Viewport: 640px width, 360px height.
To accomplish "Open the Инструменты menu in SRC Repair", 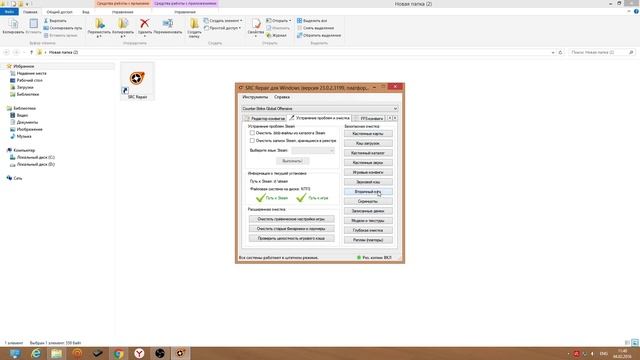I will pos(255,97).
